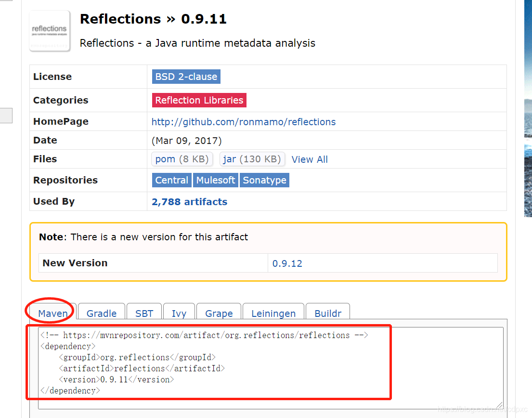Click the 'New Version' label cell
The width and height of the screenshot is (532, 418).
pos(154,263)
